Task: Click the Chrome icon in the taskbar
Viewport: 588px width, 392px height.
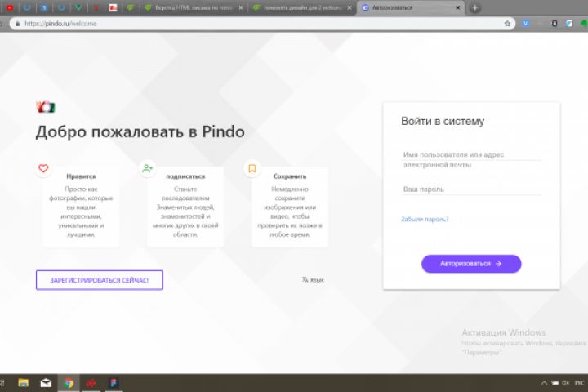Action: [69, 383]
